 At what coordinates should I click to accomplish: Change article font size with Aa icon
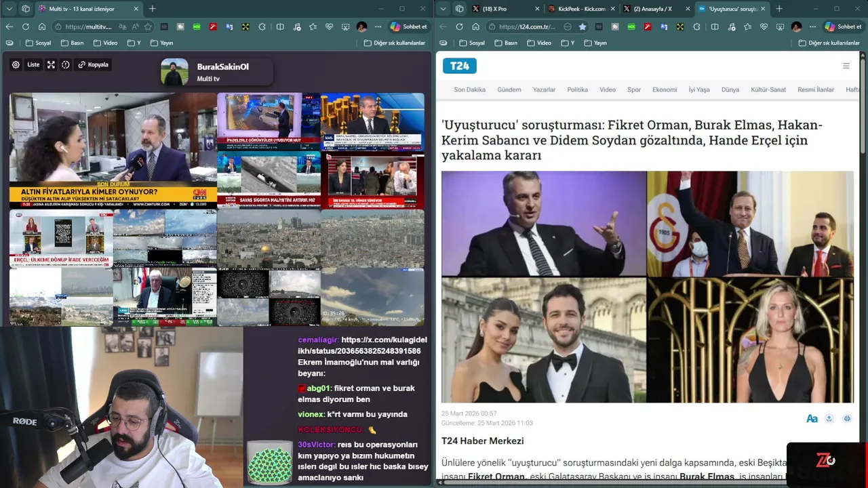812,419
